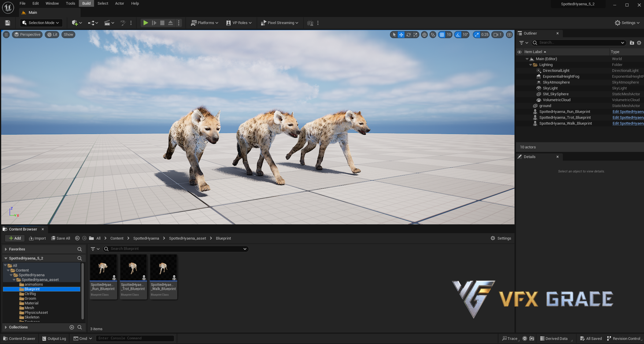Image resolution: width=644 pixels, height=344 pixels.
Task: Activate the Scale tool in viewport
Action: 415,34
